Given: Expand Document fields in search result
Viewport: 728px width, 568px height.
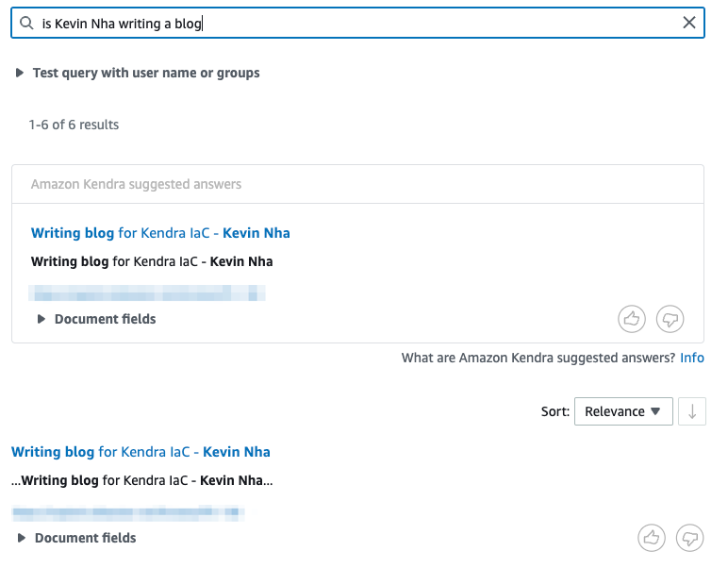Looking at the screenshot, I should click(76, 538).
